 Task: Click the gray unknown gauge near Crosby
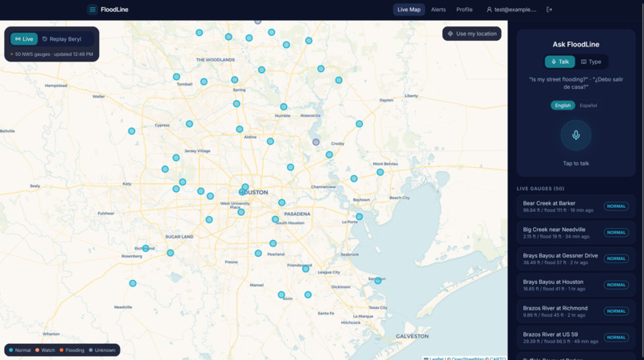pos(316,142)
